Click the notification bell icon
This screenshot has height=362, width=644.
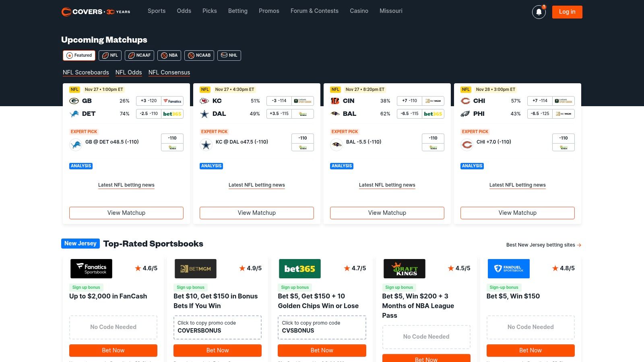(x=539, y=12)
